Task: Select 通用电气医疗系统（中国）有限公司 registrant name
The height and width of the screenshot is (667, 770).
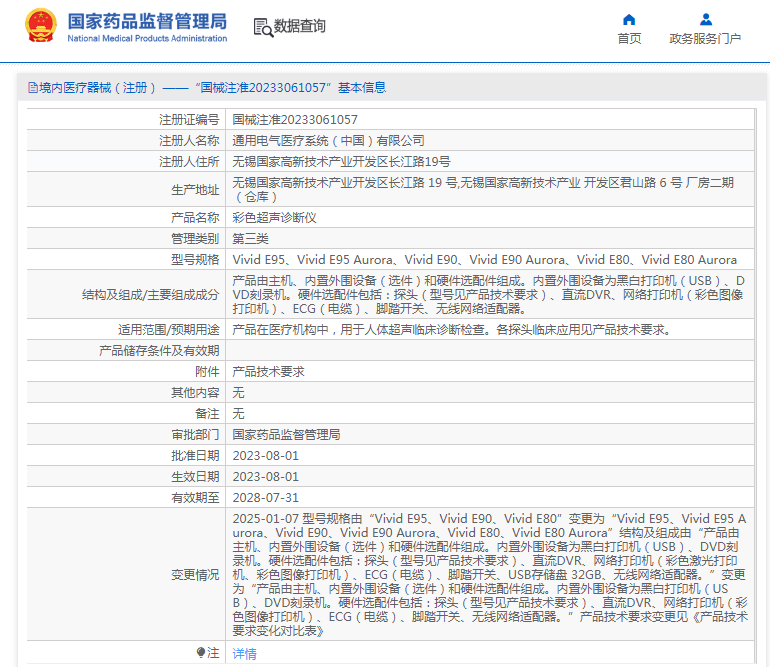Action: click(328, 140)
